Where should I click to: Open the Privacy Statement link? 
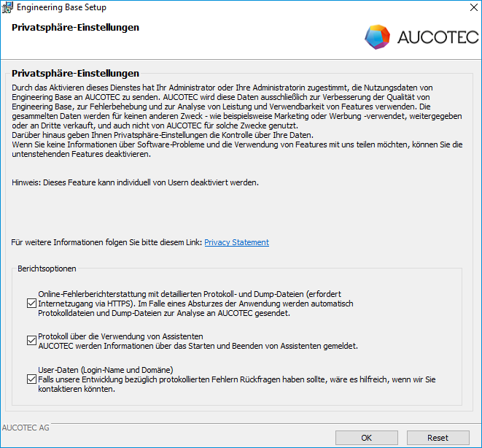tap(236, 242)
